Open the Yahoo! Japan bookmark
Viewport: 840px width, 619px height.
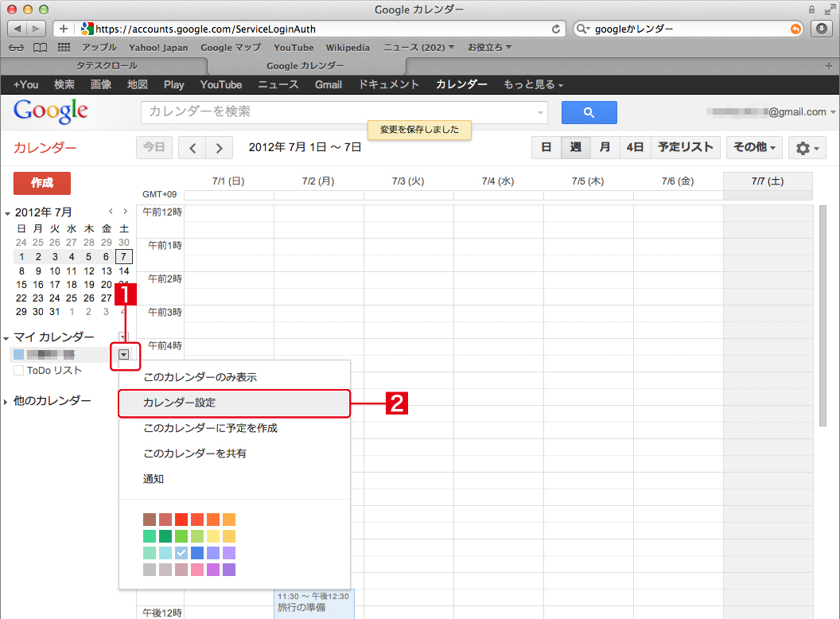[x=158, y=48]
